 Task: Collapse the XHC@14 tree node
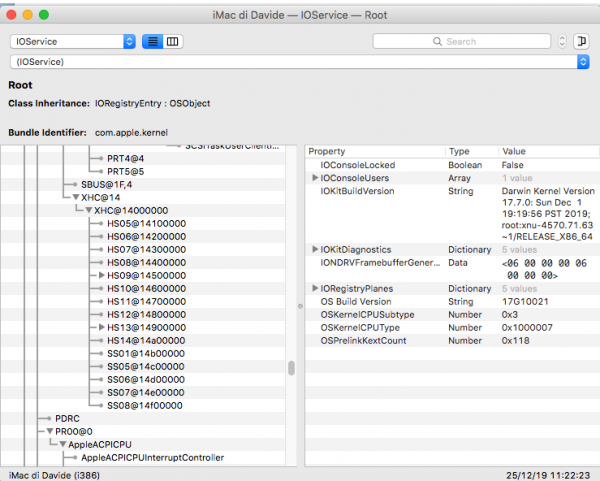coord(76,198)
